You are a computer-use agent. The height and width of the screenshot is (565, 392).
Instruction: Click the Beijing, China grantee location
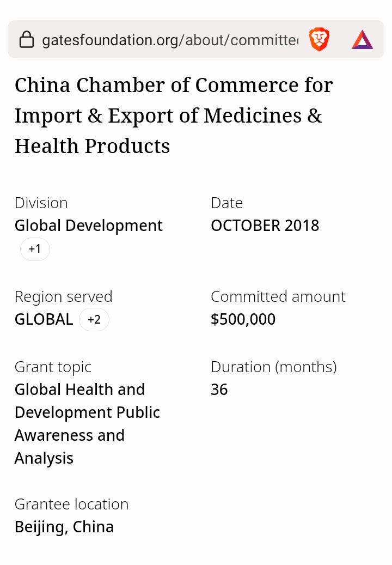point(64,527)
